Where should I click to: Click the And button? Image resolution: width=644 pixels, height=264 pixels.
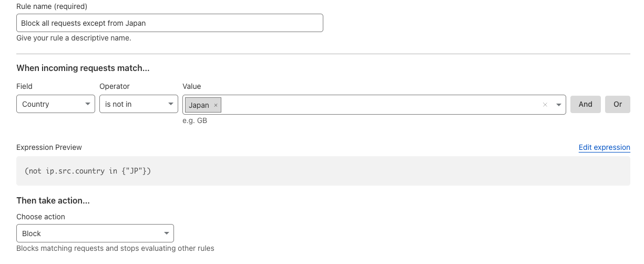coord(586,104)
